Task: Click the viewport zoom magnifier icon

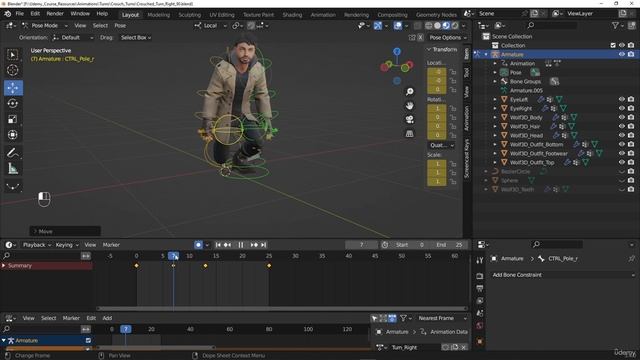Action: coord(409,92)
